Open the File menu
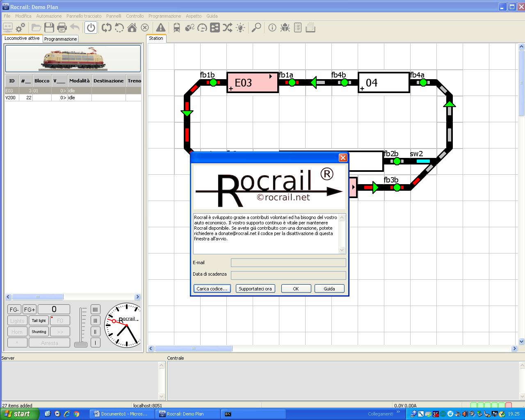The height and width of the screenshot is (420, 525). point(7,16)
